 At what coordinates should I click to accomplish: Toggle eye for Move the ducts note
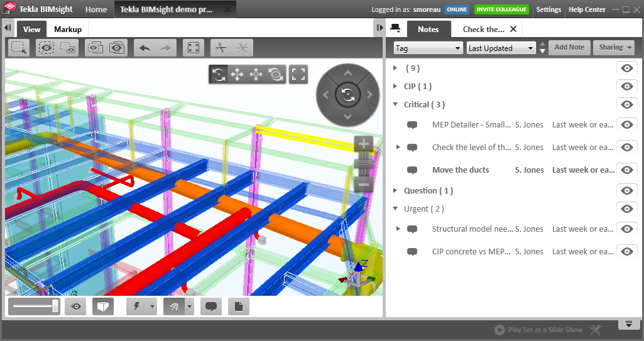pos(627,170)
